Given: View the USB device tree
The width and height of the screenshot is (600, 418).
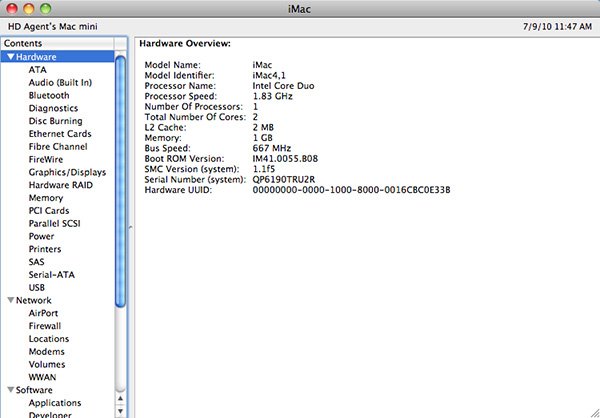Looking at the screenshot, I should (38, 287).
